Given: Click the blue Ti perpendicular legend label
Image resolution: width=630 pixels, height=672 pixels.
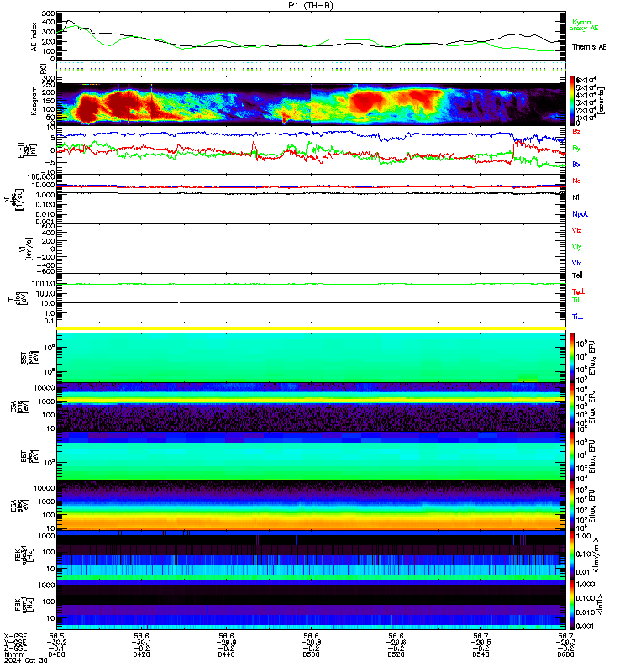Looking at the screenshot, I should 577,317.
